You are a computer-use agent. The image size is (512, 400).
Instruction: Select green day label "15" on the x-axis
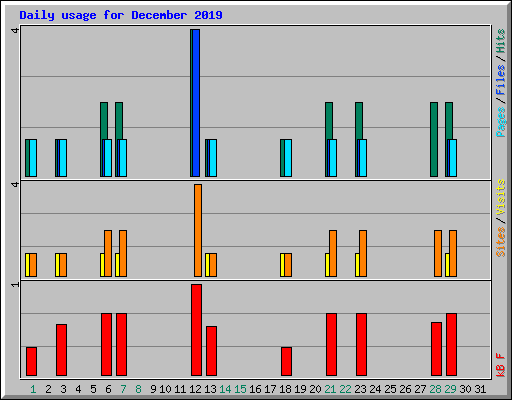[240, 389]
